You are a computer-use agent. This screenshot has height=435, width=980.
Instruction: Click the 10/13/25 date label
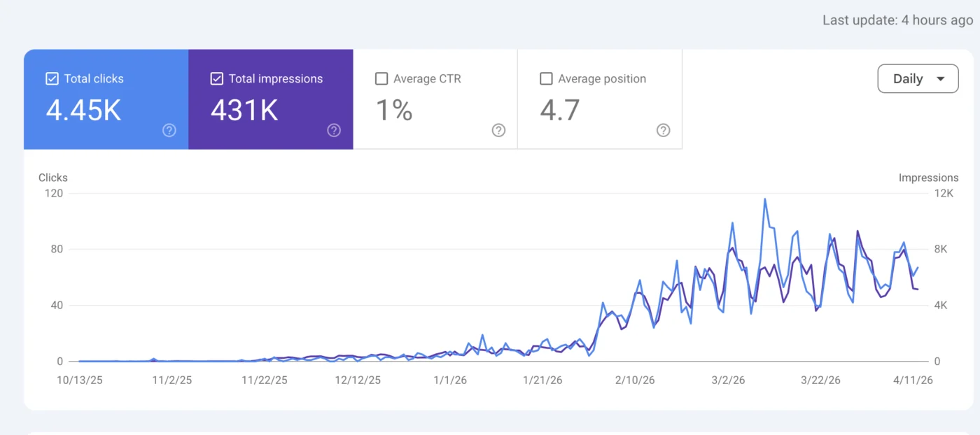coord(80,380)
